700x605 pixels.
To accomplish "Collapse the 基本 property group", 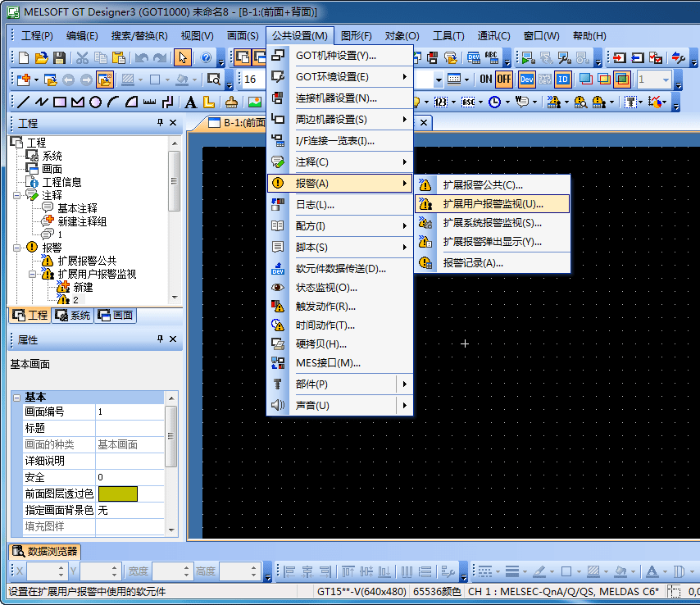I will point(16,397).
